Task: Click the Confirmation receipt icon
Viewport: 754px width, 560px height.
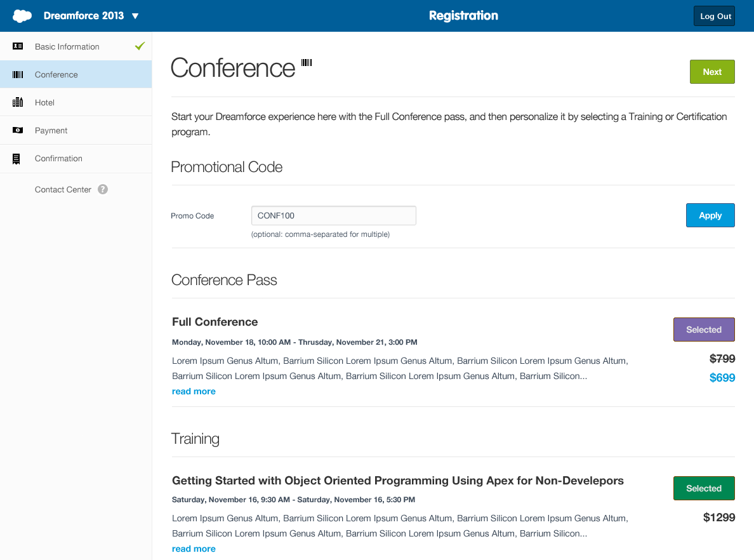Action: pyautogui.click(x=17, y=159)
